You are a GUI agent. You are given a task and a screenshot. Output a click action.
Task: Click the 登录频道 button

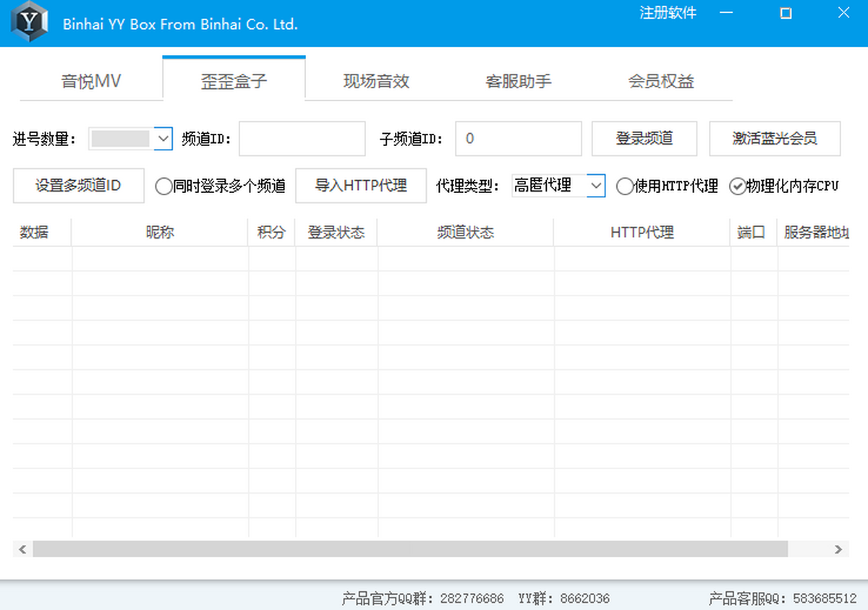644,139
